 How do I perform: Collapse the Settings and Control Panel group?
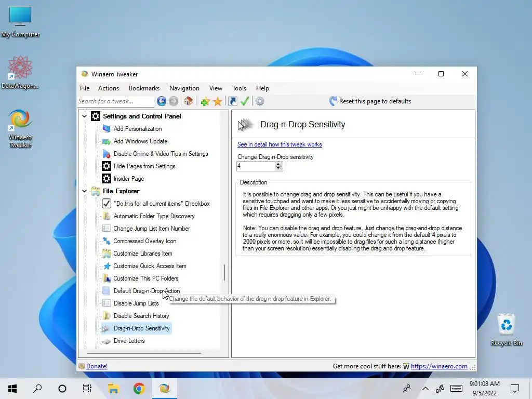[x=85, y=116]
